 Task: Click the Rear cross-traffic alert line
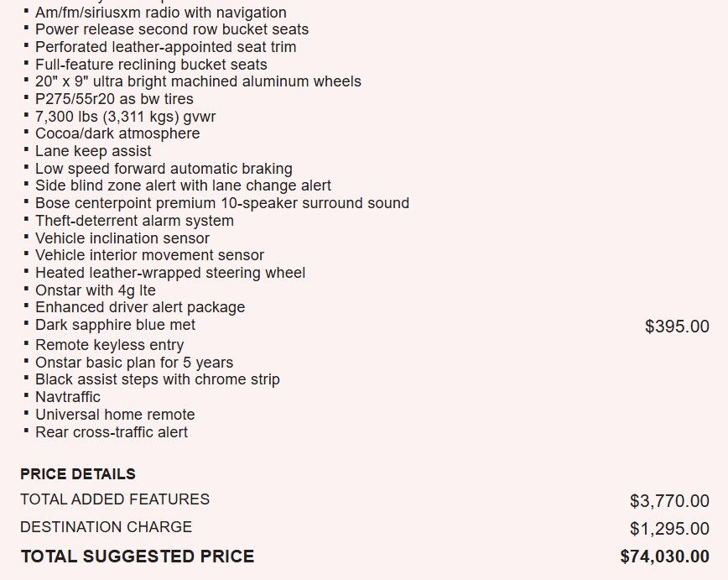[x=112, y=432]
